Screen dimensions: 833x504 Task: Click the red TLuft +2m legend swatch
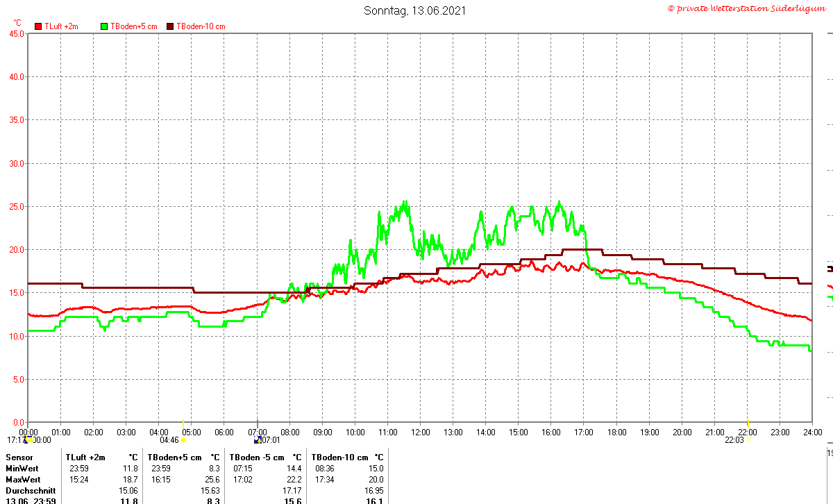tap(38, 26)
